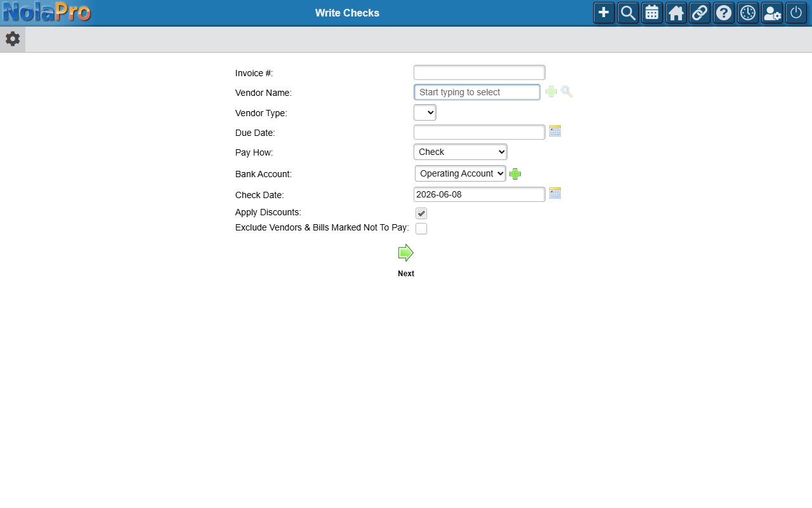
Task: Add a new vendor with plus icon
Action: pos(551,92)
